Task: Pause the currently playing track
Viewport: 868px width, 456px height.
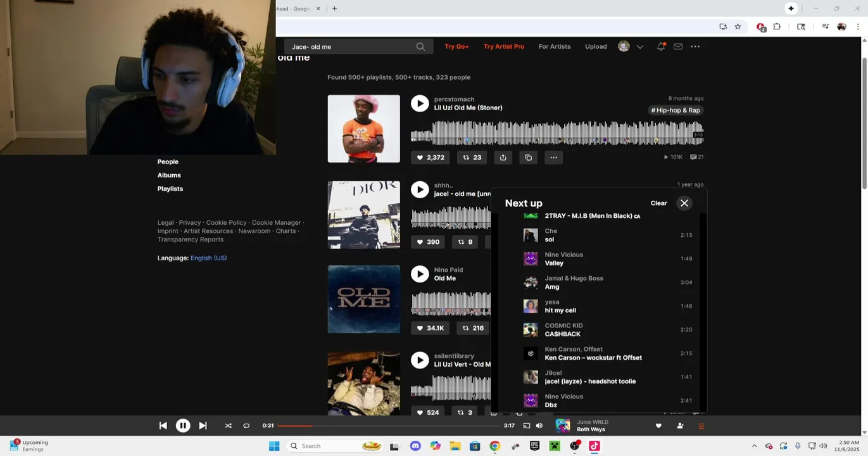Action: [x=182, y=426]
